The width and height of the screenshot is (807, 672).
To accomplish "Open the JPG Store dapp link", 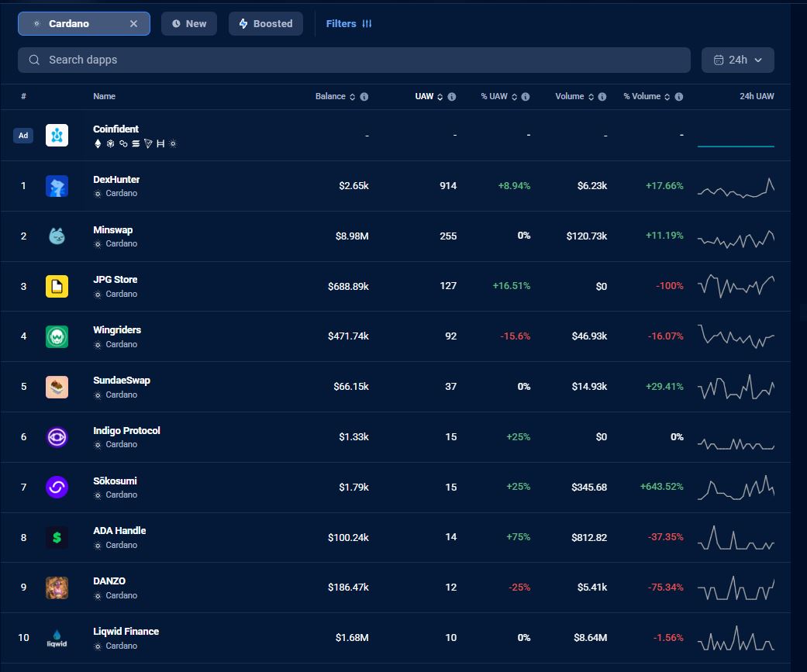I will (116, 279).
